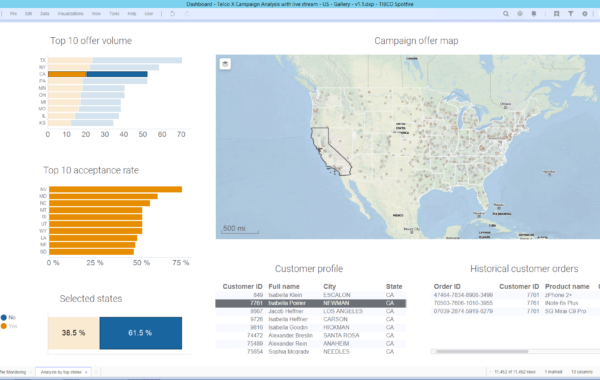Click the notifications bell icon
600x380 pixels.
(x=534, y=14)
